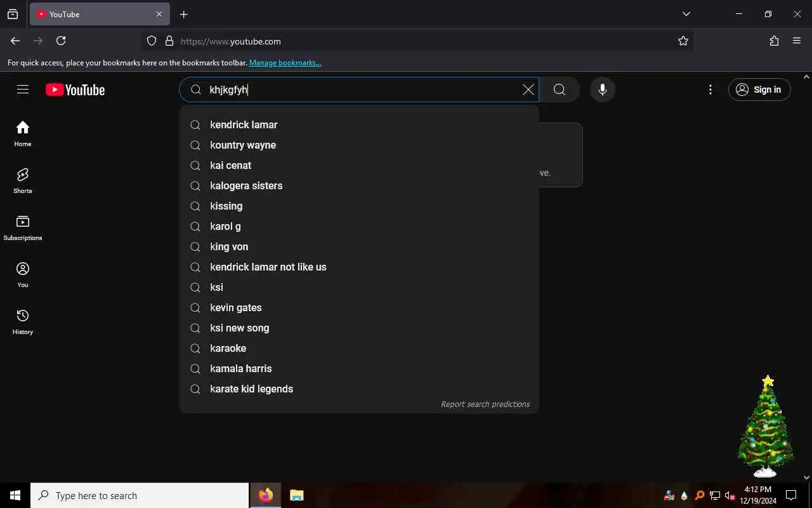
Task: Click the taskbar clock and date
Action: point(757,495)
